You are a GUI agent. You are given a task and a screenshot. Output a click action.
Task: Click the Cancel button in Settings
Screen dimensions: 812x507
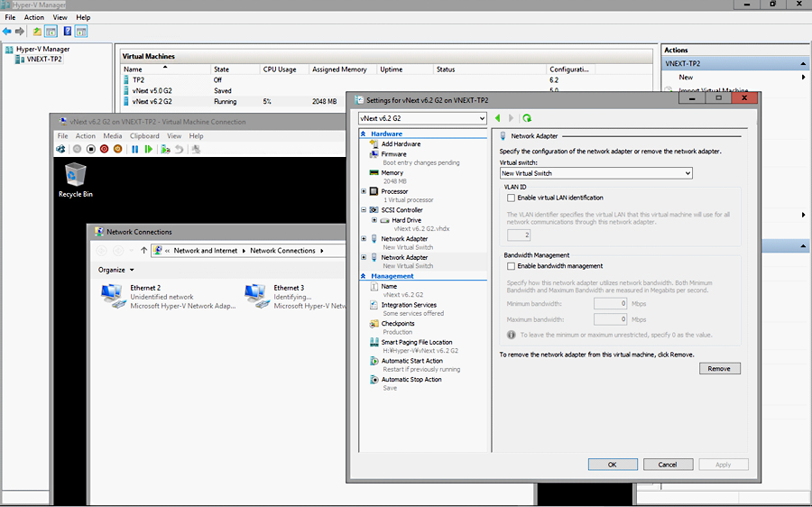[x=668, y=465]
